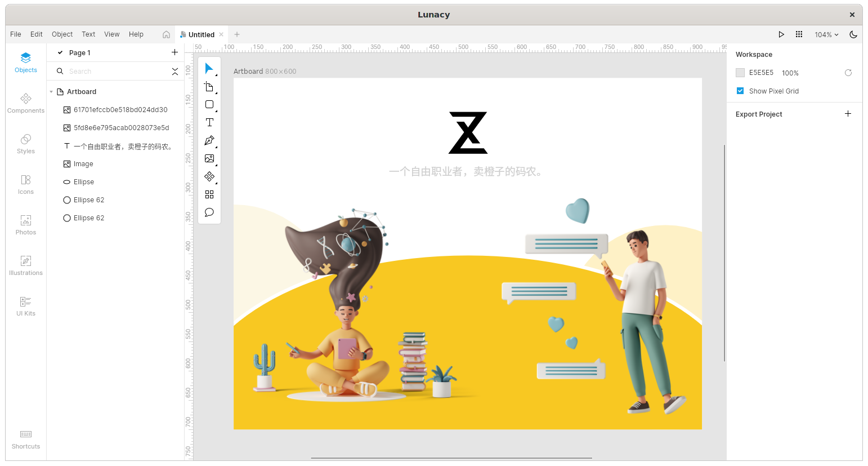Select the Pen tool in toolbar
The image size is (868, 466).
tap(209, 140)
